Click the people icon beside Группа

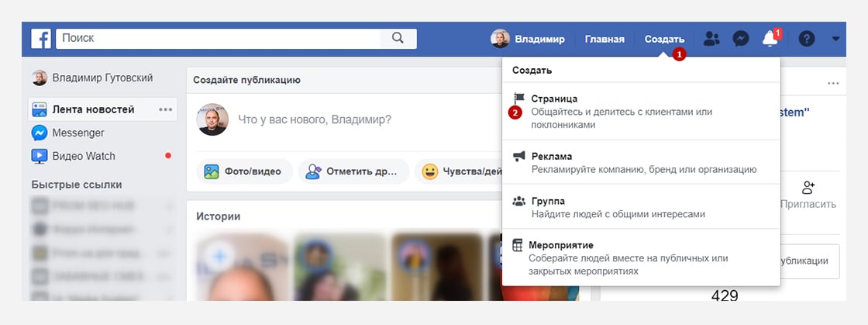tap(518, 202)
